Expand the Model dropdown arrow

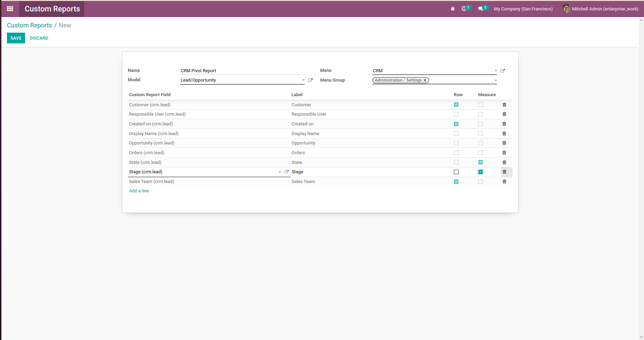pos(304,80)
